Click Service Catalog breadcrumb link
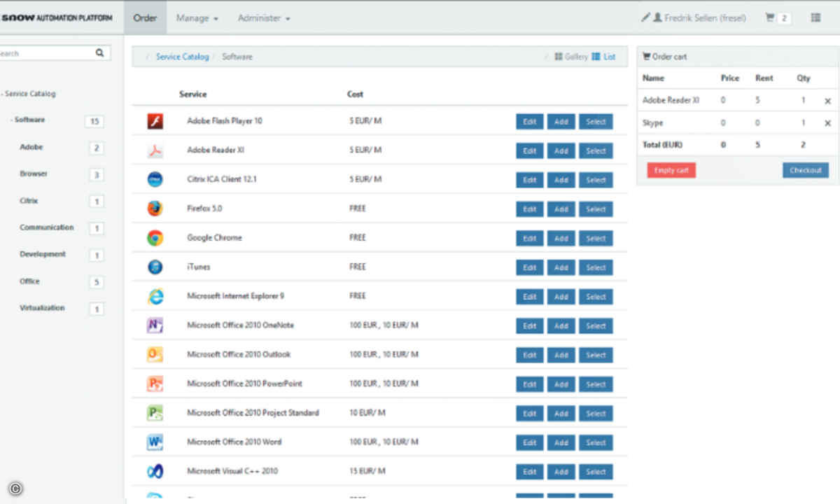The height and width of the screenshot is (504, 840). pyautogui.click(x=182, y=57)
